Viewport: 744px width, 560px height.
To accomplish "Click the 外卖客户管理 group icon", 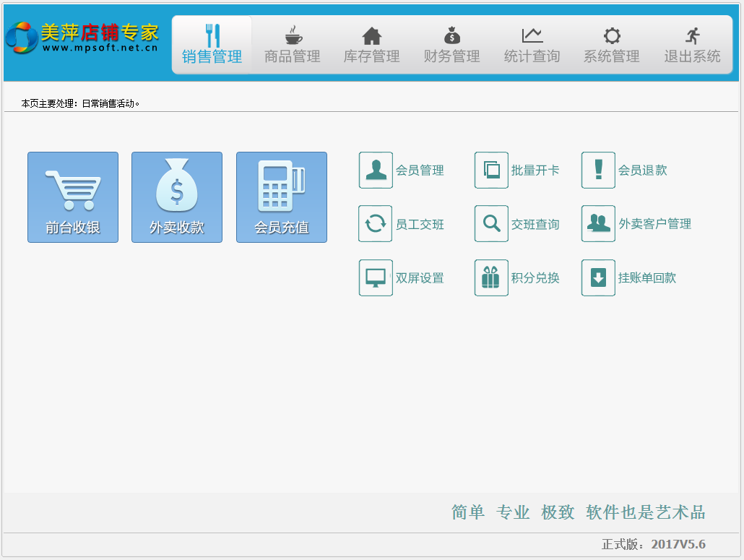I will 598,224.
